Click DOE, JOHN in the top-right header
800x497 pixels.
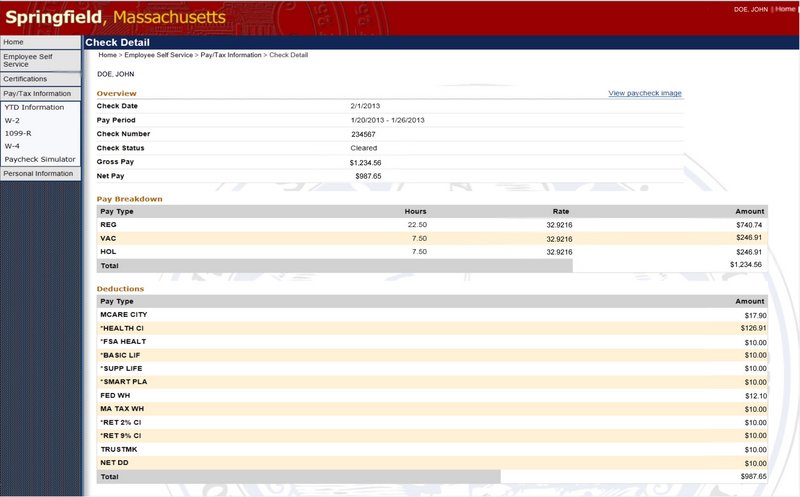point(751,10)
